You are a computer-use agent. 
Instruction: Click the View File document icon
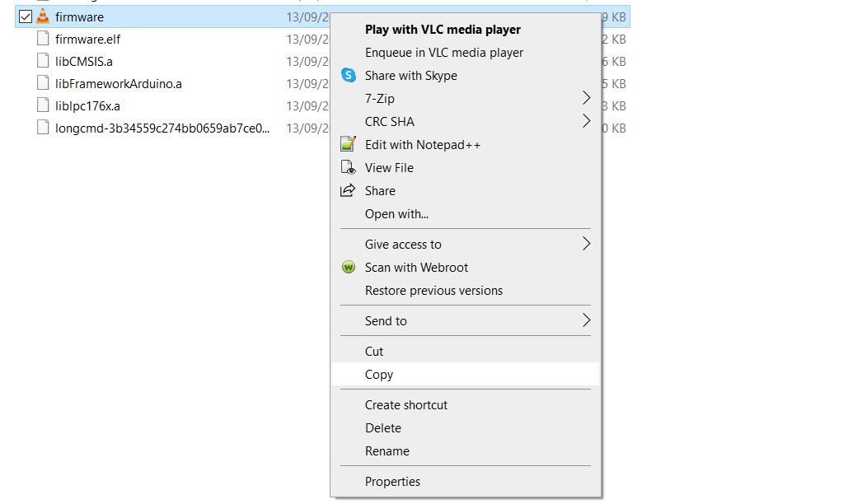[349, 168]
